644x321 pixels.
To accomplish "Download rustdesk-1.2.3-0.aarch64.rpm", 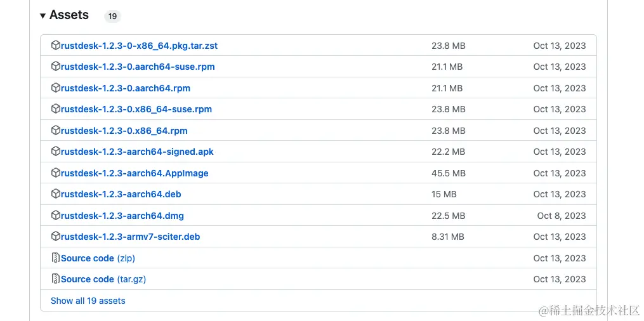I will tap(126, 88).
